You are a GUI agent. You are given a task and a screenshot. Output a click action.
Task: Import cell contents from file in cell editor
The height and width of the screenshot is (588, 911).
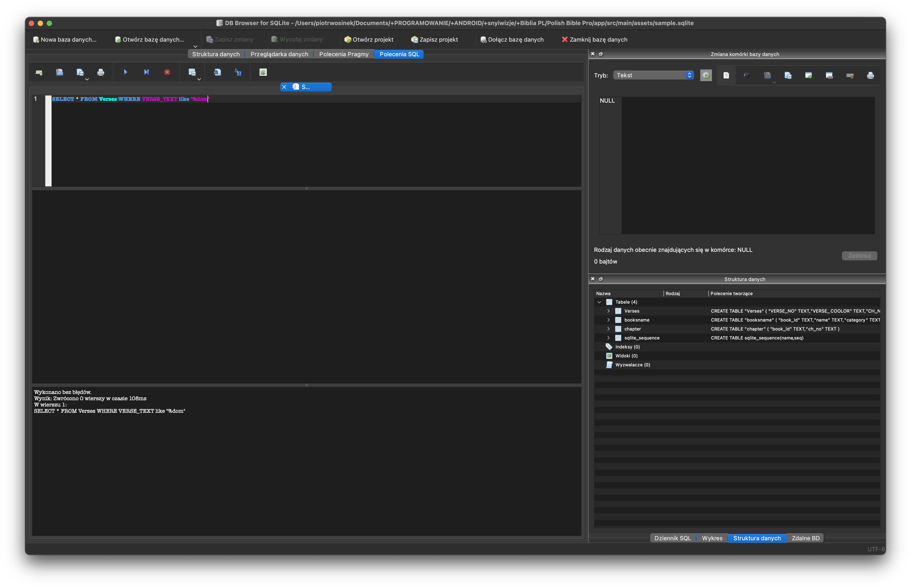pyautogui.click(x=767, y=75)
